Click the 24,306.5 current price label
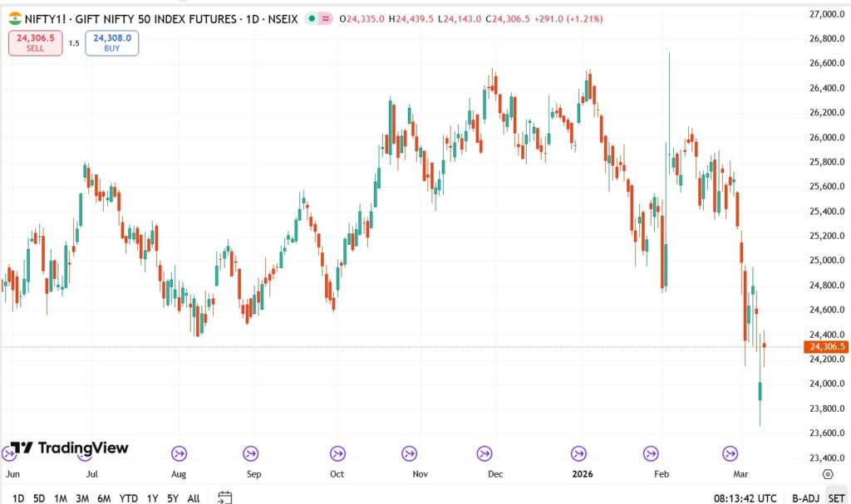Viewport: 851px width, 504px height. [826, 346]
